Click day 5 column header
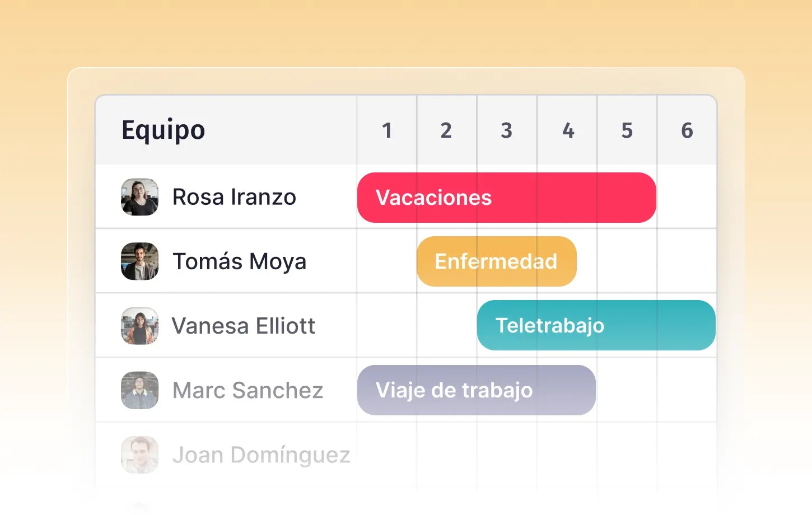 click(627, 130)
